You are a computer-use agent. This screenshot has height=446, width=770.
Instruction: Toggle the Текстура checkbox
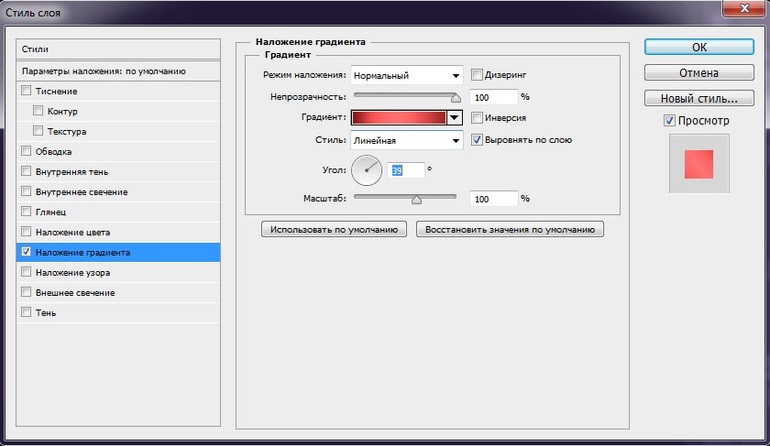tap(38, 131)
